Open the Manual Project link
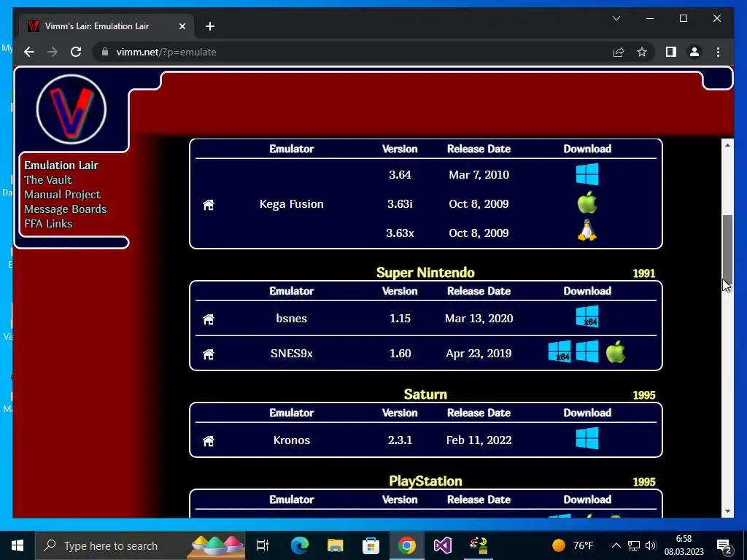747x560 pixels. [62, 194]
